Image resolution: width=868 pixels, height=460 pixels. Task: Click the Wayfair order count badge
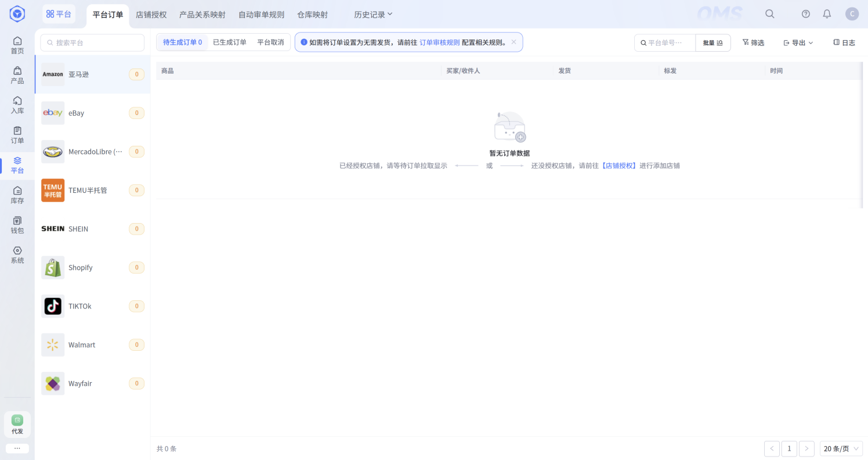pos(136,383)
